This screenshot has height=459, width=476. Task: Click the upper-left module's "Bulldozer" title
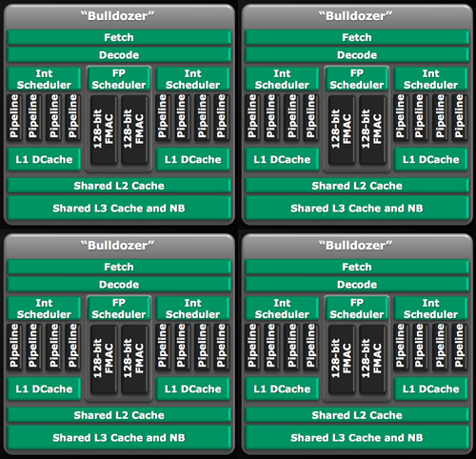[x=118, y=16]
